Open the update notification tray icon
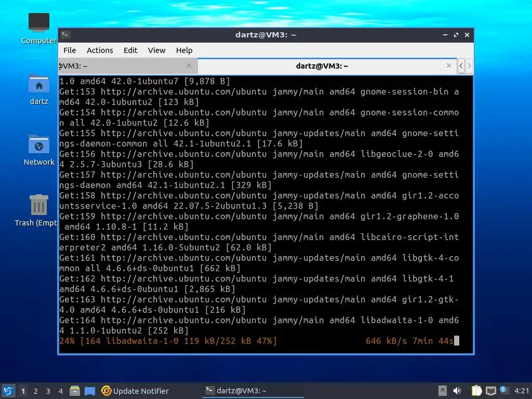Screen dimensions: 532x399 click(x=504, y=390)
